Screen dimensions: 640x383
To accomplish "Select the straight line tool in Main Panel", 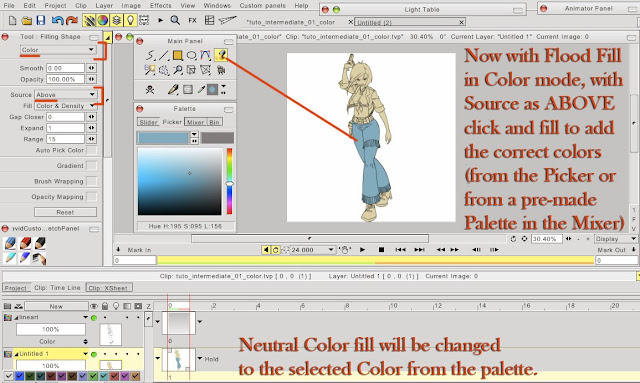I will pos(164,55).
